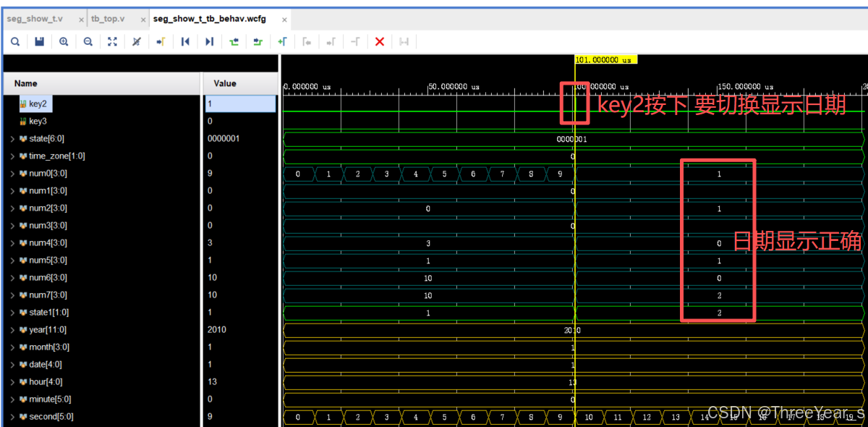
Task: Zoom out of the waveform
Action: tap(88, 42)
